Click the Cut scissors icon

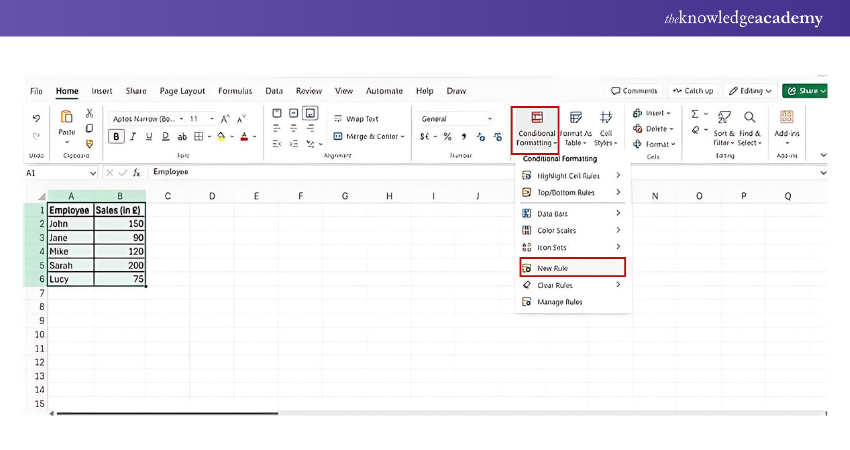point(89,114)
